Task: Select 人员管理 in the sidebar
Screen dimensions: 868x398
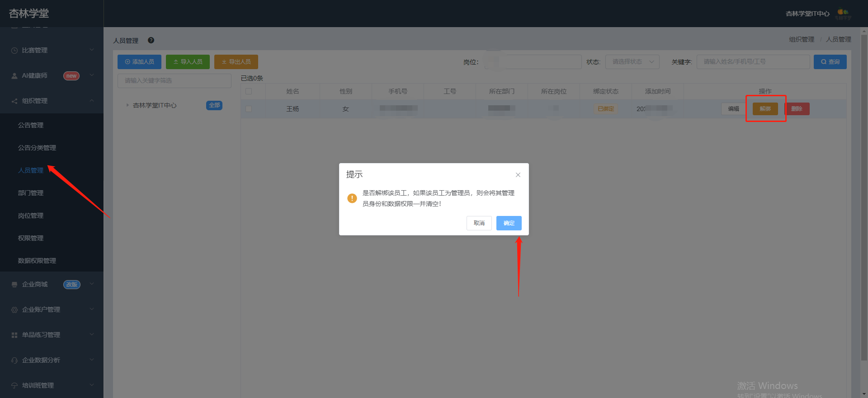Action: click(x=31, y=170)
